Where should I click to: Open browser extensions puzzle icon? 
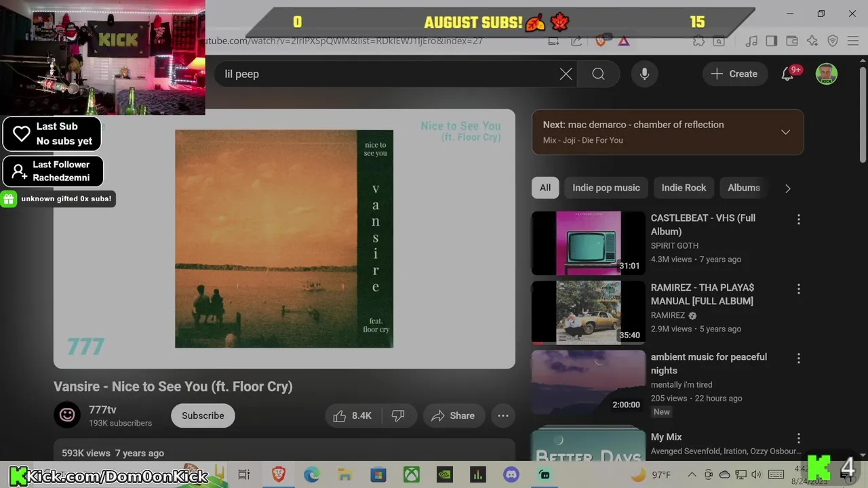click(698, 41)
